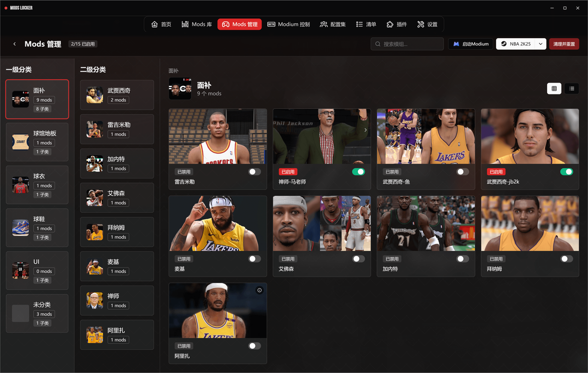Click the back arrow beside Mods 管理
The width and height of the screenshot is (588, 373).
[x=14, y=44]
